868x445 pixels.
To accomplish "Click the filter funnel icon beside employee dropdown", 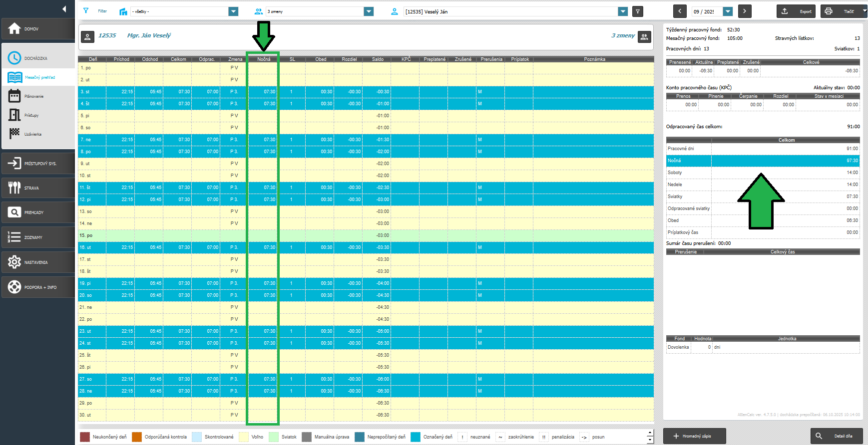I will (x=638, y=11).
